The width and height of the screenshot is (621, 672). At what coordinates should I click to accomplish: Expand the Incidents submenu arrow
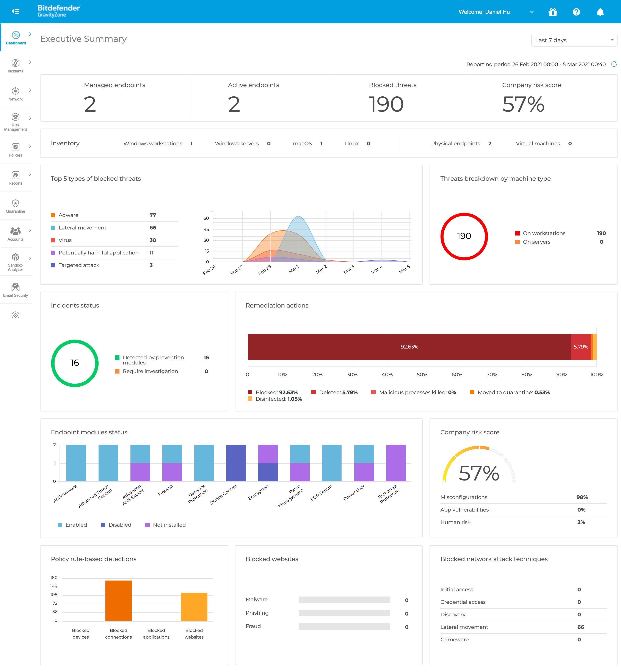[x=30, y=62]
